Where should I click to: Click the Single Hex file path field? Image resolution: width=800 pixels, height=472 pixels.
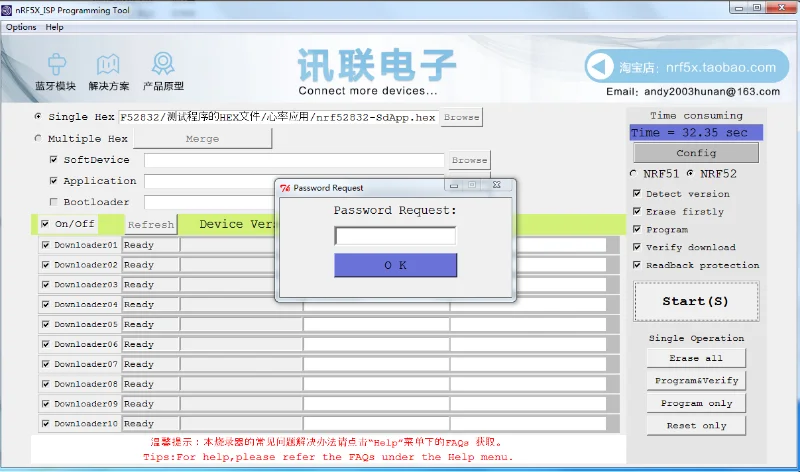point(278,117)
